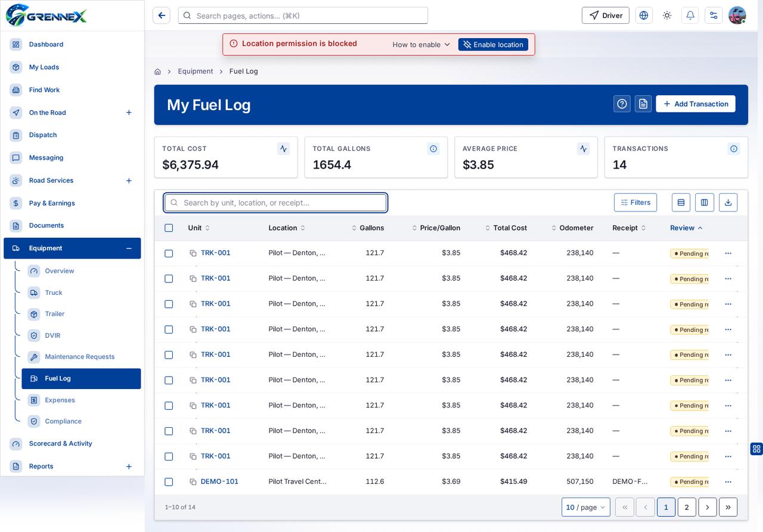Expand the On the Road menu
This screenshot has height=532, width=763.
(x=129, y=113)
